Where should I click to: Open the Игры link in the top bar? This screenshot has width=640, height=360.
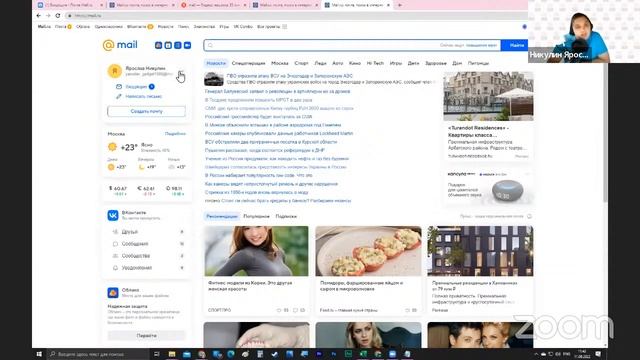224,27
